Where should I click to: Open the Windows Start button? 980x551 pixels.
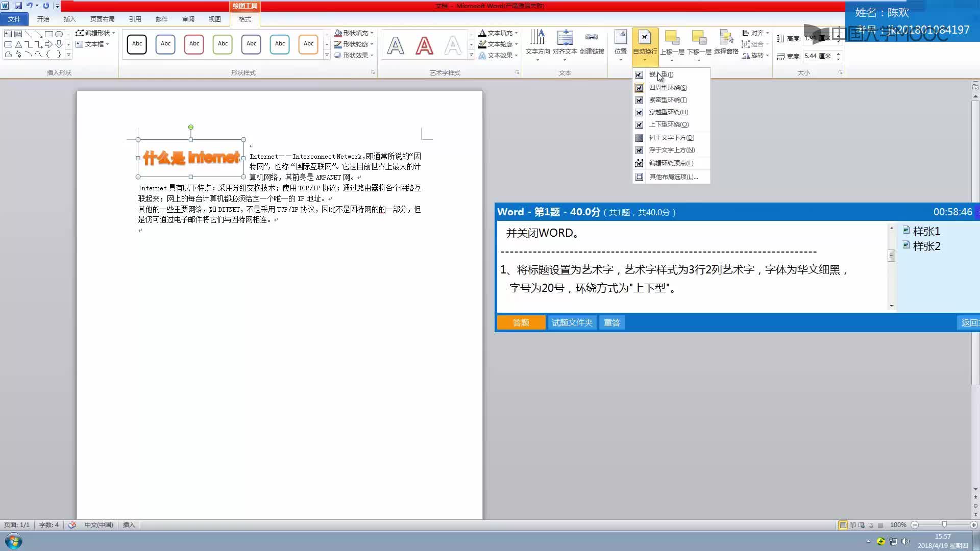click(x=14, y=541)
